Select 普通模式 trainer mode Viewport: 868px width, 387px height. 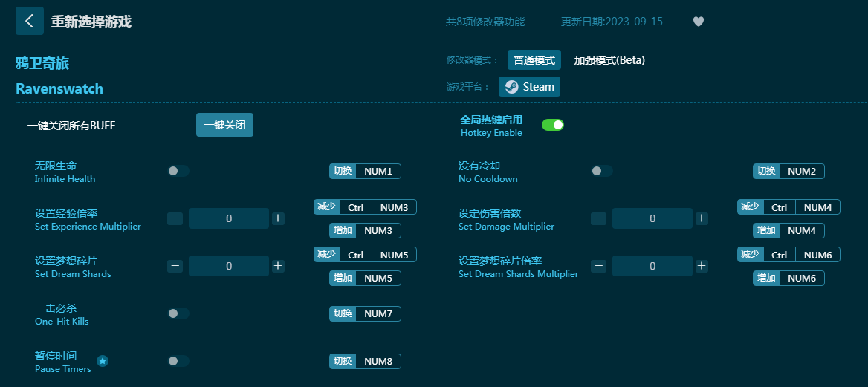tap(534, 60)
